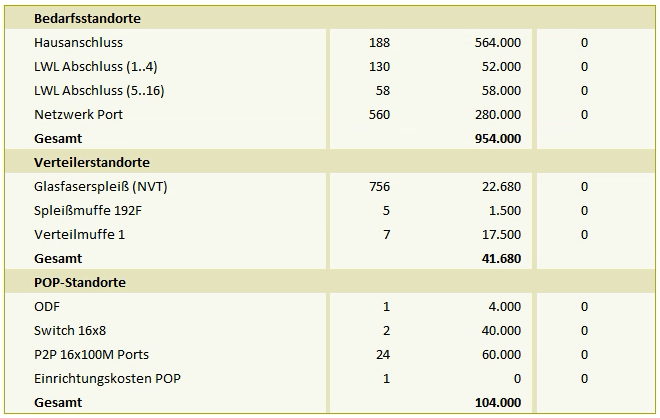Select the Bedarfsstandorte section header
Screen dimensions: 660x418
pos(87,19)
